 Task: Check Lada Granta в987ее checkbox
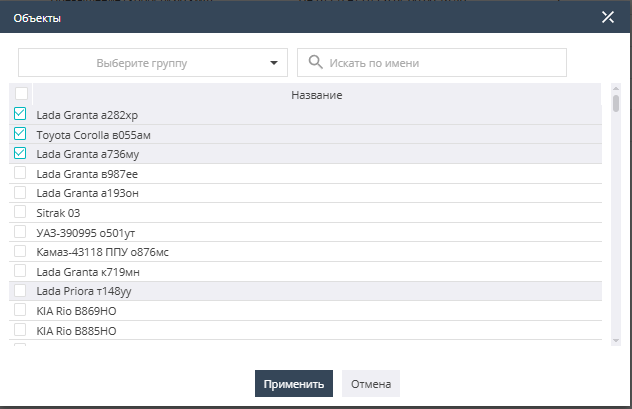20,173
